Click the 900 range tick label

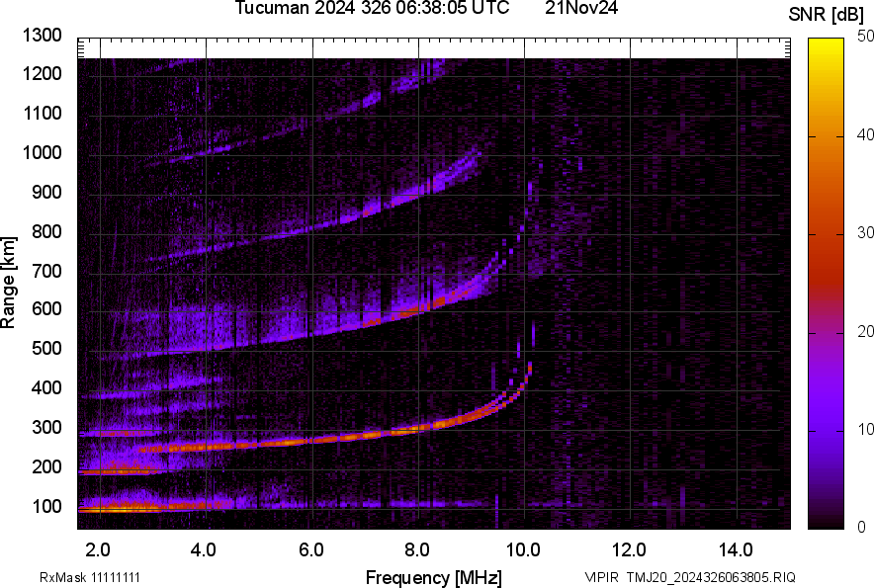click(x=46, y=193)
